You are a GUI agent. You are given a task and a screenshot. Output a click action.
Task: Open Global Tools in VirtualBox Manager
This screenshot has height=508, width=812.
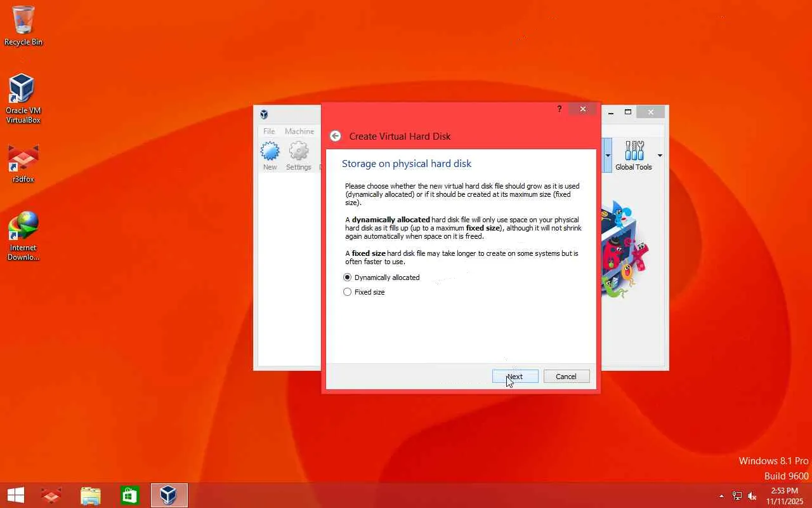(x=634, y=156)
